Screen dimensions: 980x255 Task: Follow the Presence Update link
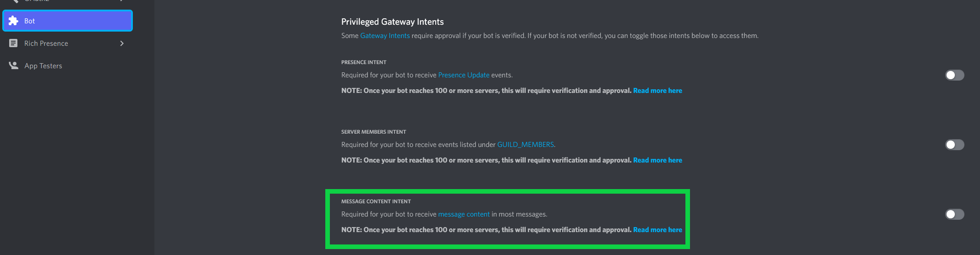tap(464, 75)
